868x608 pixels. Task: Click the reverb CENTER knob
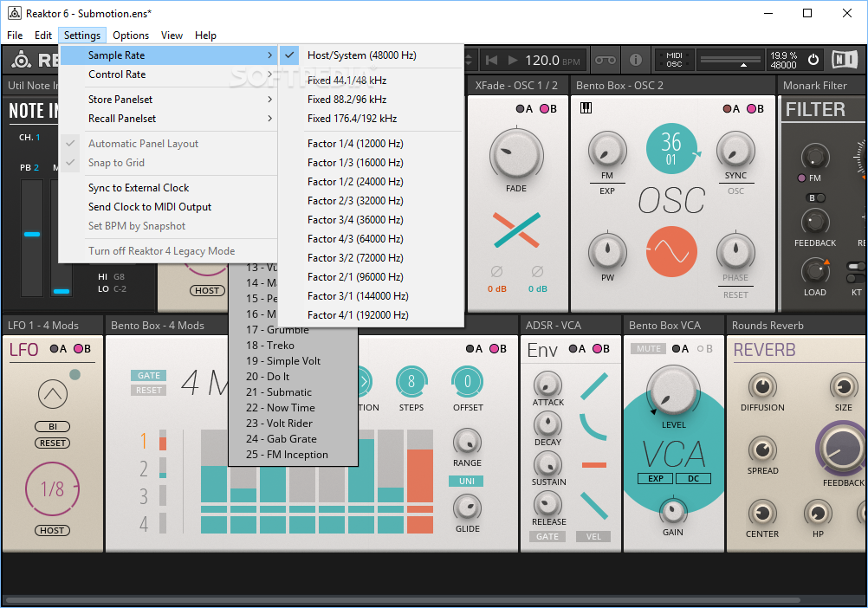pos(762,513)
